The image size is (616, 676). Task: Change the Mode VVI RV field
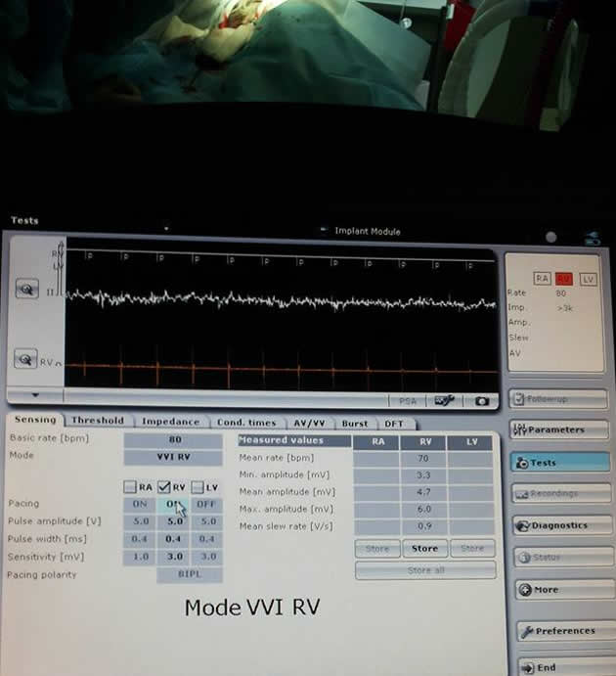[x=173, y=458]
